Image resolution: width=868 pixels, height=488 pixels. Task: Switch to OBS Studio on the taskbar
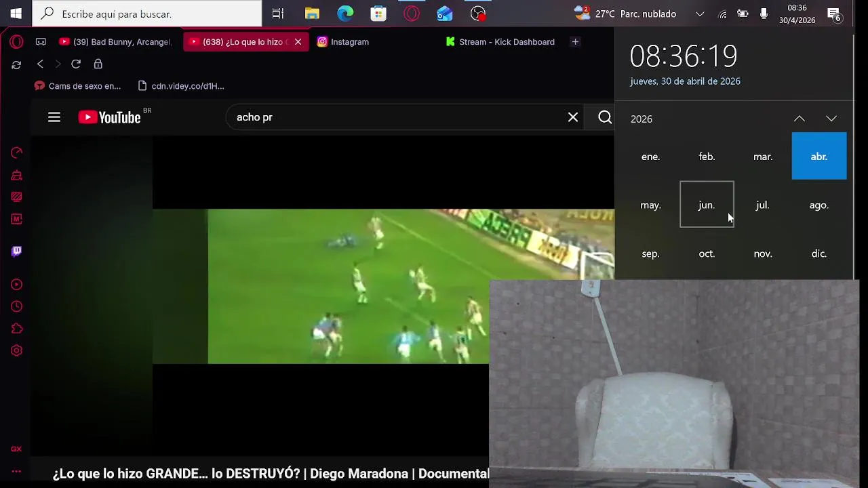pyautogui.click(x=478, y=14)
